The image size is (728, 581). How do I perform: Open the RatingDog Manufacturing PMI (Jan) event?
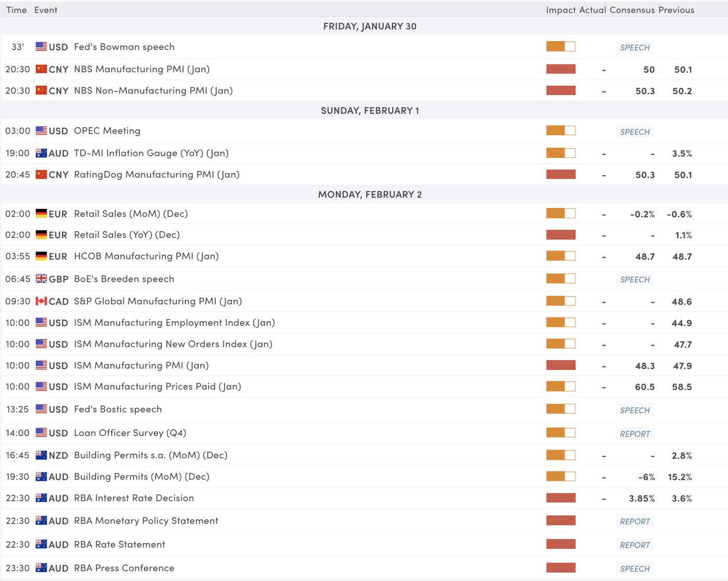(157, 175)
